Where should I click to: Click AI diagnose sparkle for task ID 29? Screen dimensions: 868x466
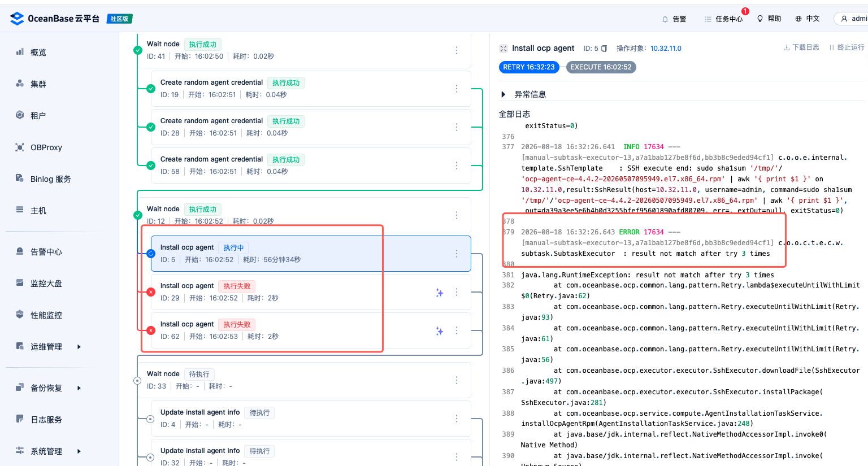pos(439,293)
